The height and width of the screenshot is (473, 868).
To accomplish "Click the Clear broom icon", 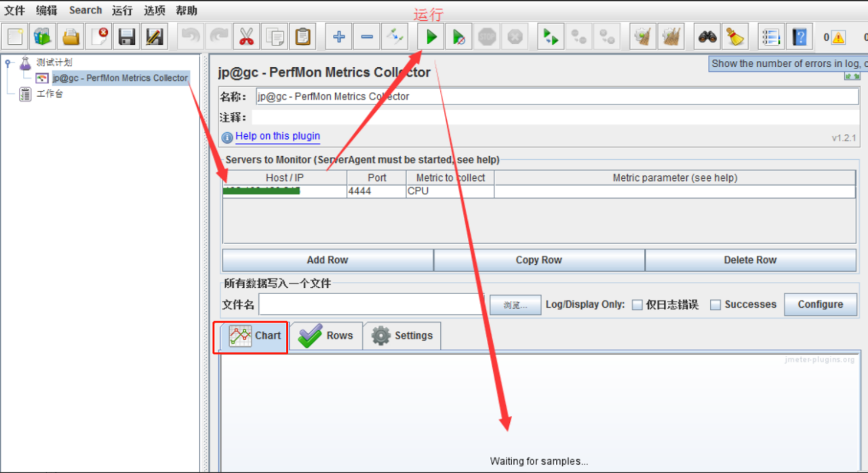I will (x=643, y=37).
